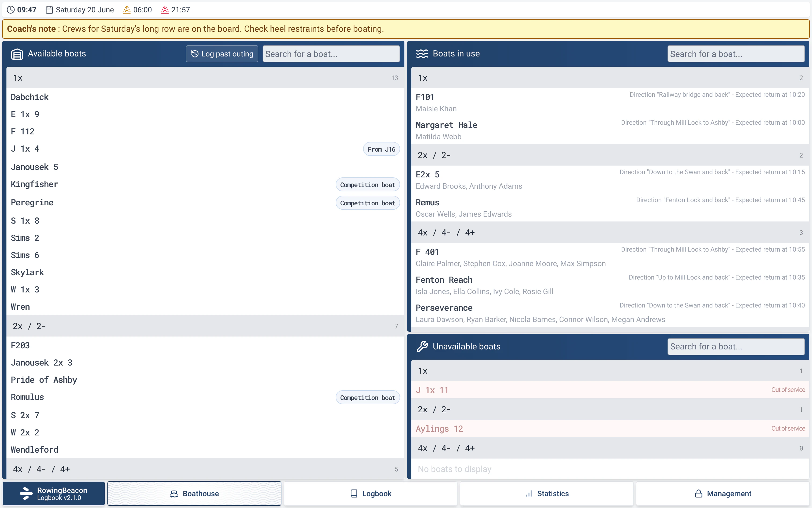812x508 pixels.
Task: Open the Log past outing button
Action: point(222,54)
